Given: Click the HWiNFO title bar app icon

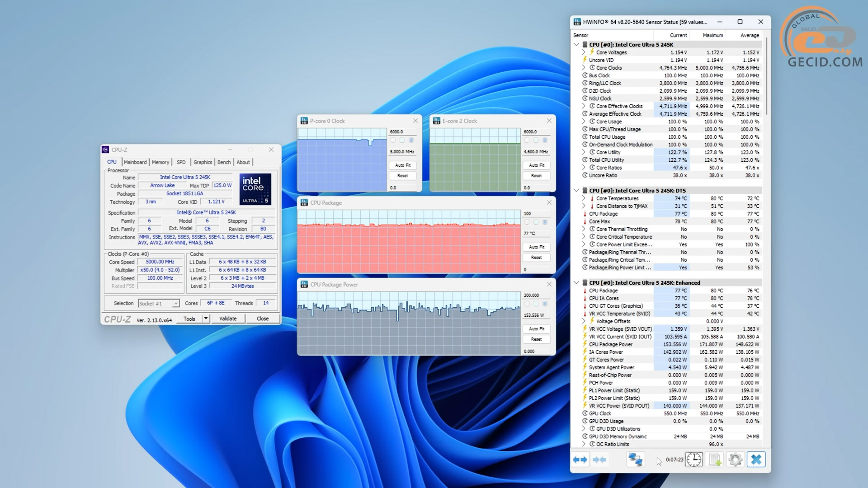Looking at the screenshot, I should click(577, 22).
